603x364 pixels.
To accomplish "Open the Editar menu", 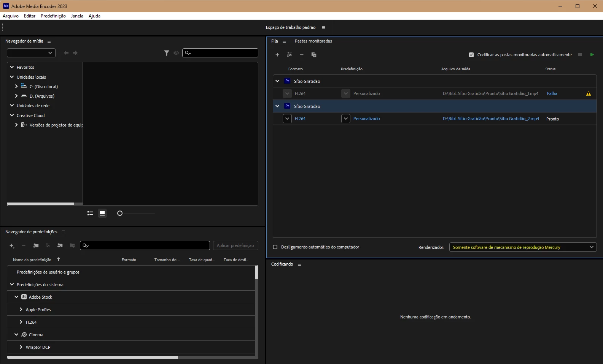I will (30, 16).
